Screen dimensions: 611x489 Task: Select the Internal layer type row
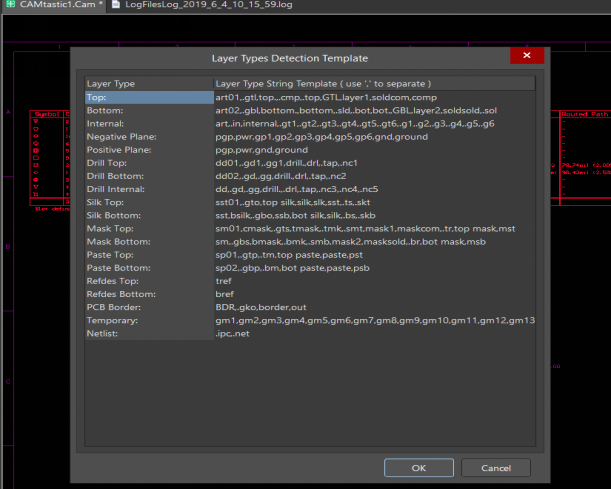[x=147, y=123]
